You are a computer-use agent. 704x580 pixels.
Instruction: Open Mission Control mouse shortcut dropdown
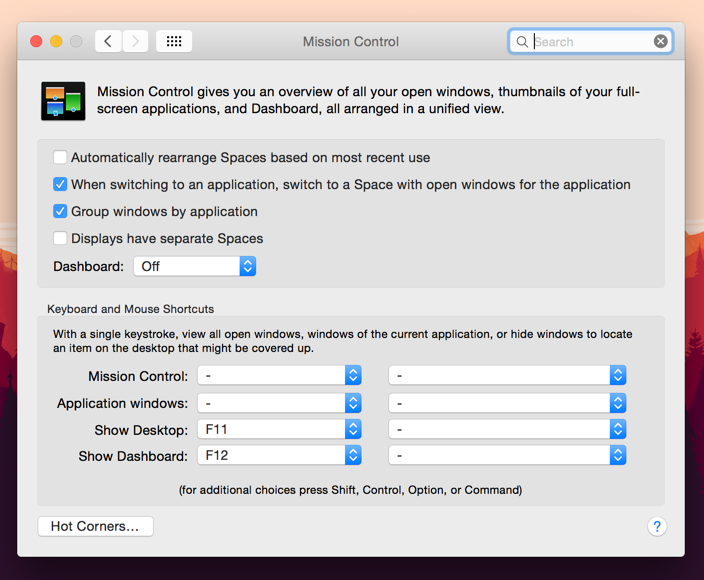click(507, 375)
